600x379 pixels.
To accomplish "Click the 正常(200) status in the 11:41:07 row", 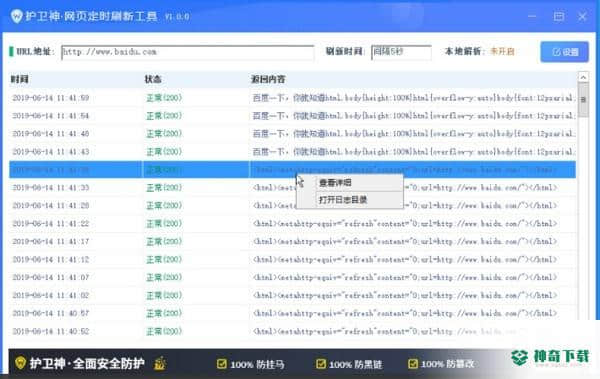I will [x=164, y=277].
